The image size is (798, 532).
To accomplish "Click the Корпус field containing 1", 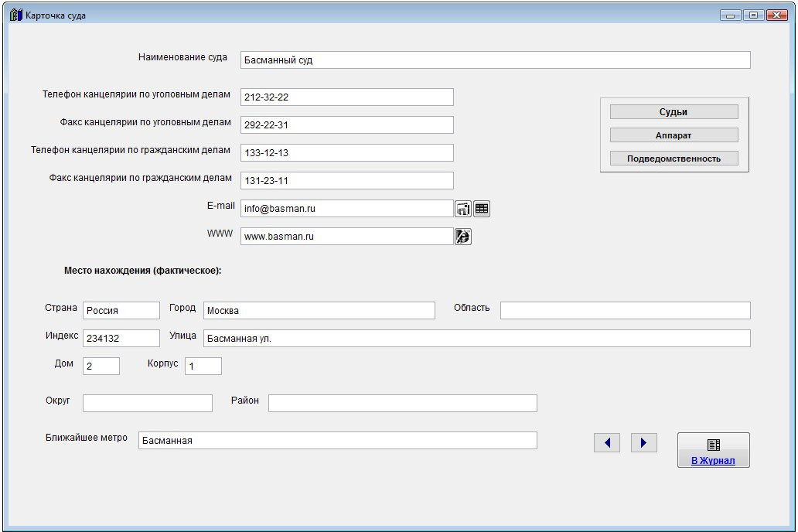I will click(203, 366).
